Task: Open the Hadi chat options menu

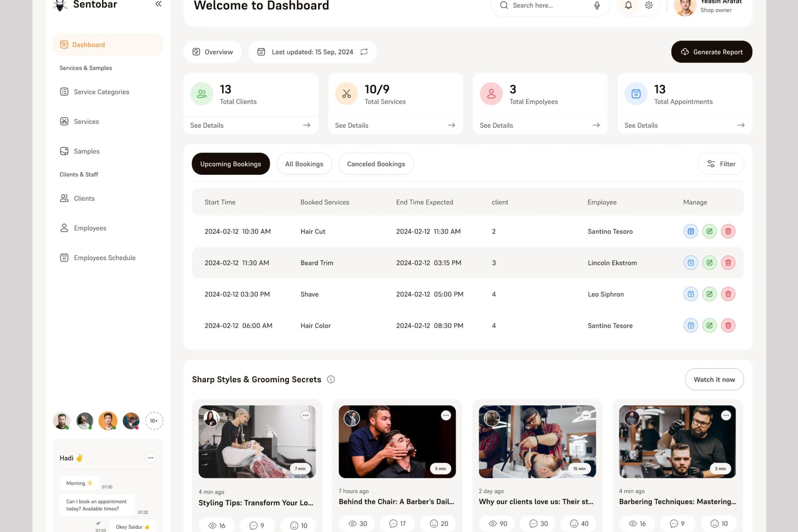Action: pyautogui.click(x=151, y=458)
